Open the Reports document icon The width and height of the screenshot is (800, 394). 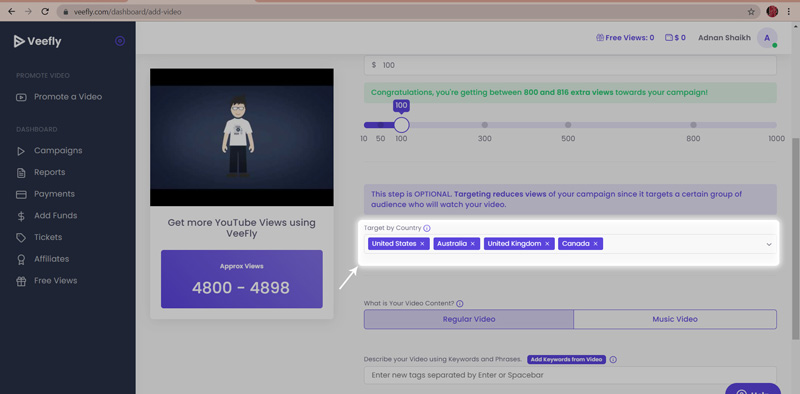21,173
